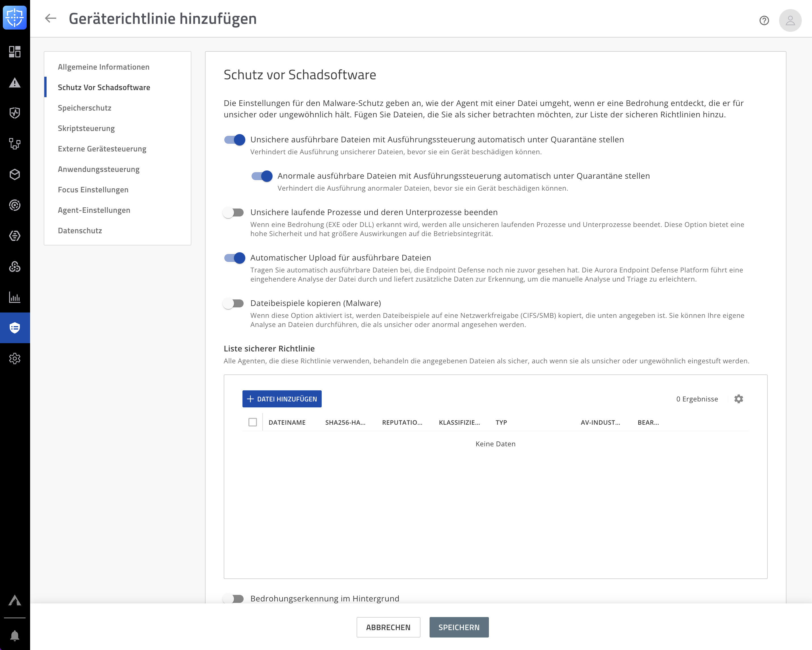Open the settings gear icon in sidebar

(15, 358)
